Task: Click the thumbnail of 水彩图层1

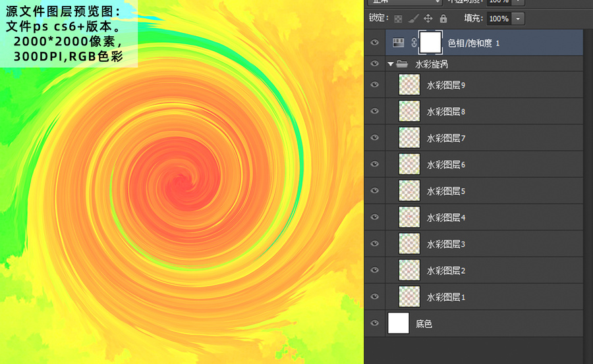Action: click(x=409, y=296)
